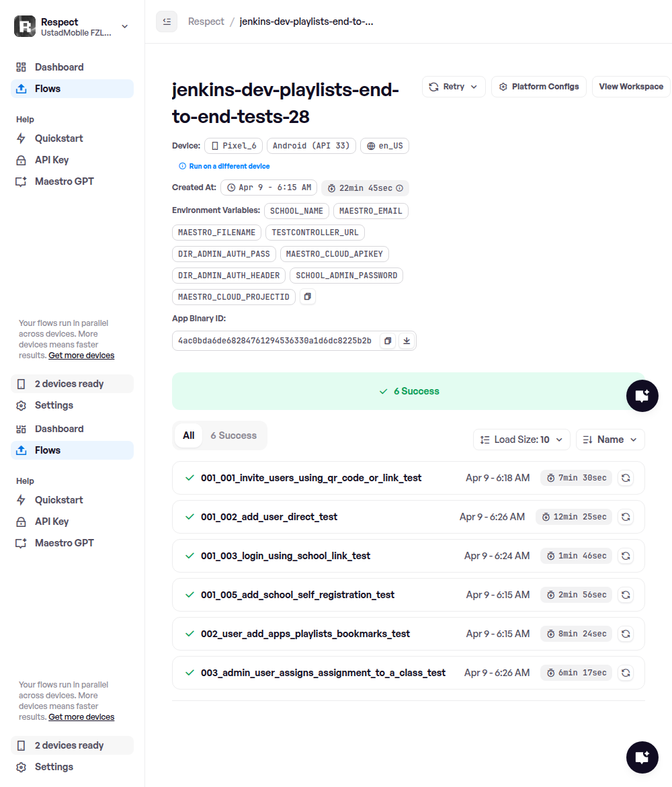Rerun the 001_003_login_using_school_link_test flow
This screenshot has width=672, height=787.
(625, 556)
